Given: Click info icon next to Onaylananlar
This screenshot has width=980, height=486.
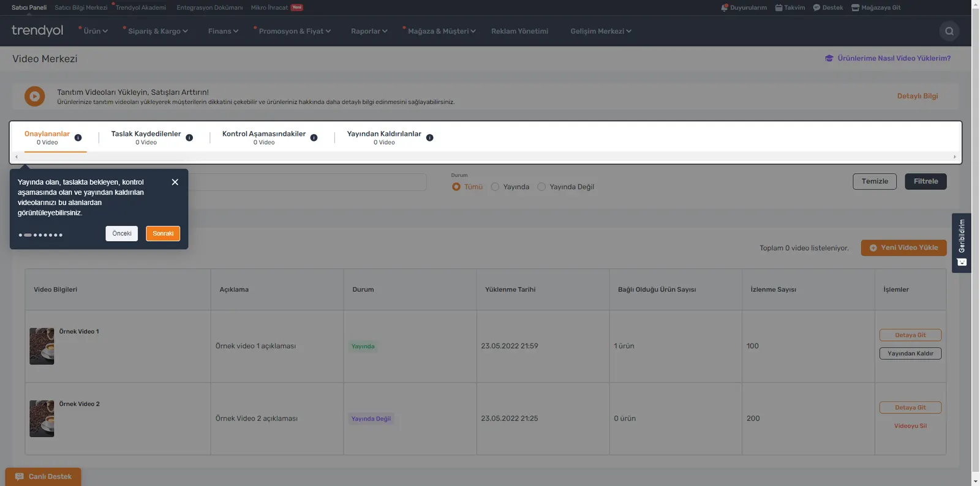Looking at the screenshot, I should coord(78,138).
